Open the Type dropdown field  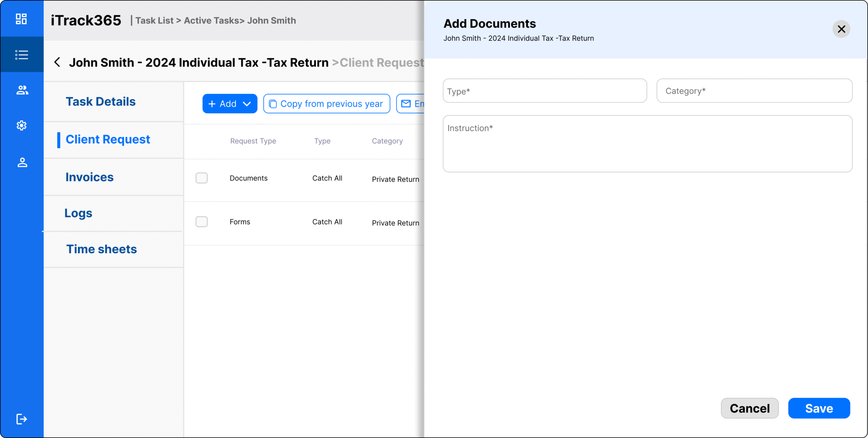[545, 91]
